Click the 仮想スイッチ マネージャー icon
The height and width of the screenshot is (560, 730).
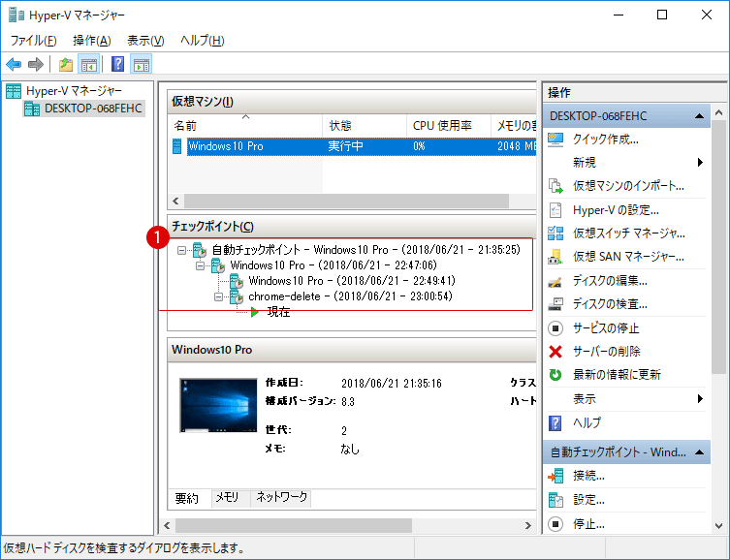tap(555, 233)
